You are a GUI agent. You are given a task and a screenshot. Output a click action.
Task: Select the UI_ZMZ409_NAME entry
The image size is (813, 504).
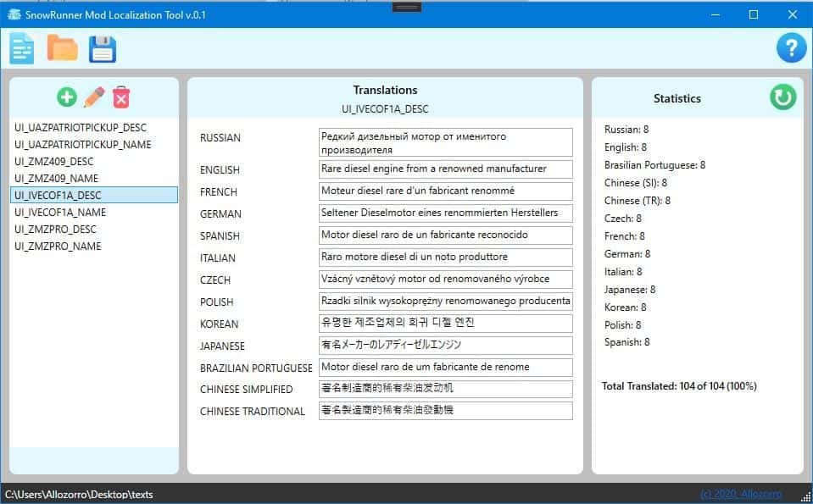click(57, 179)
